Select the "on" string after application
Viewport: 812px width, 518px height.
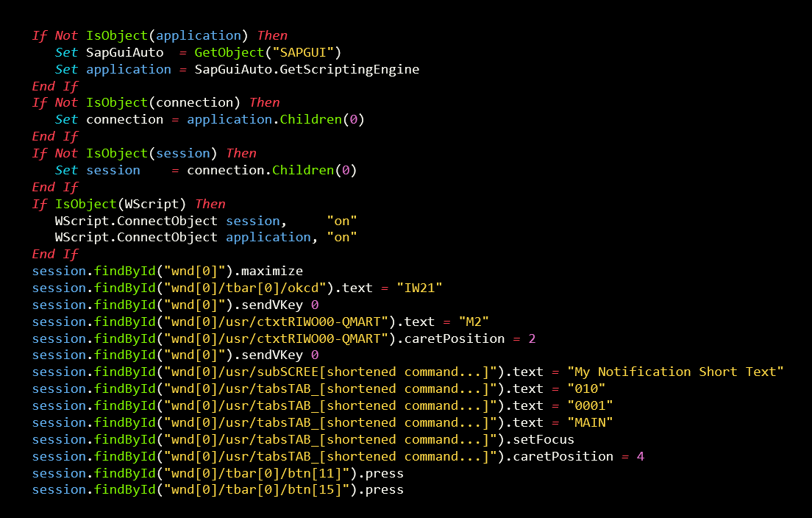click(x=343, y=237)
